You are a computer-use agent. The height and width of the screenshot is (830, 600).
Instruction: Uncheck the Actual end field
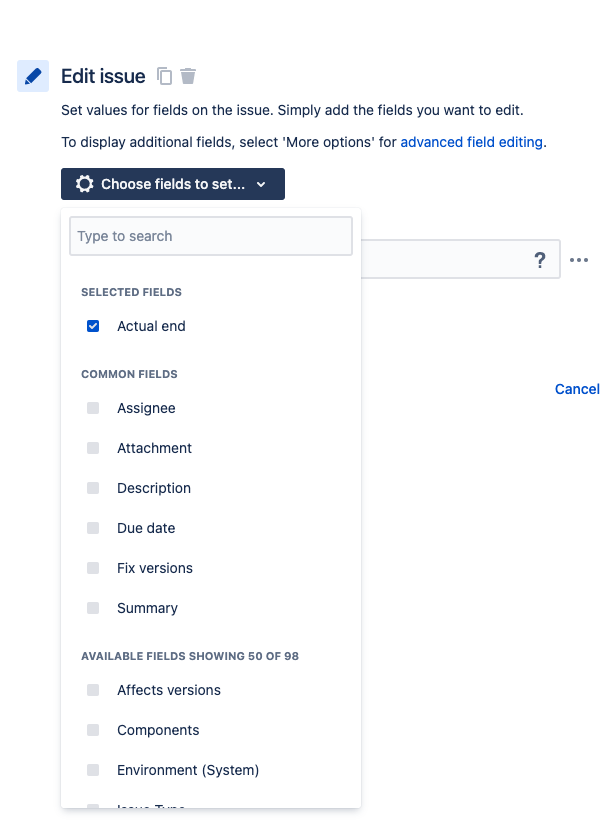93,326
